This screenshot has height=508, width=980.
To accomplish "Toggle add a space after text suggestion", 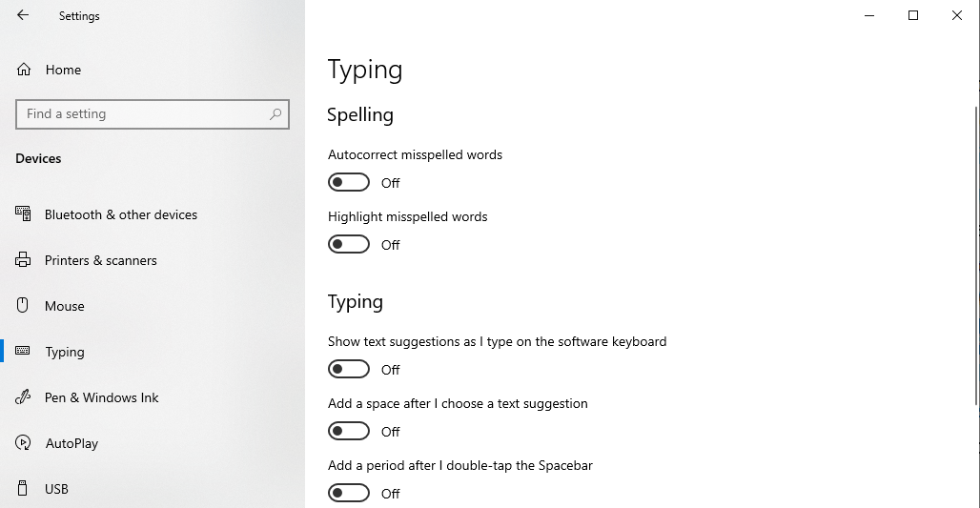I will click(x=349, y=431).
